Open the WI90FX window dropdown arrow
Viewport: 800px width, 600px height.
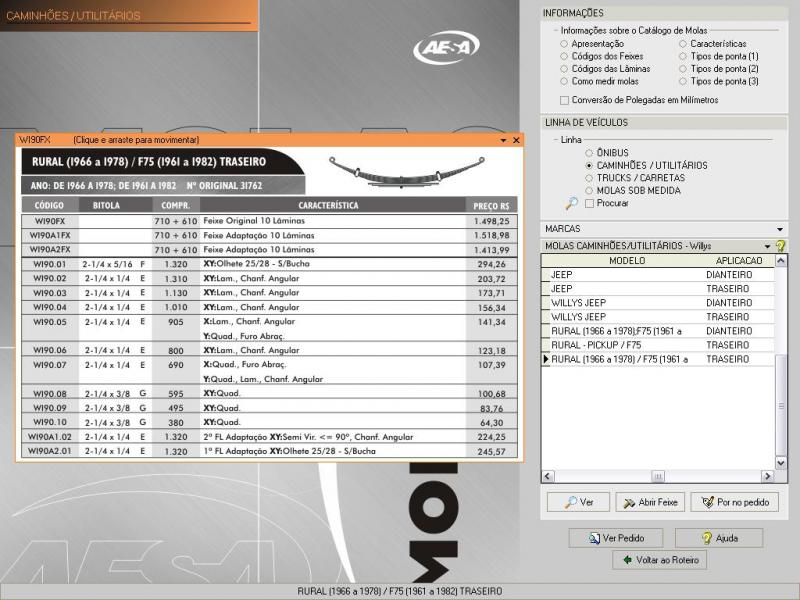(504, 140)
